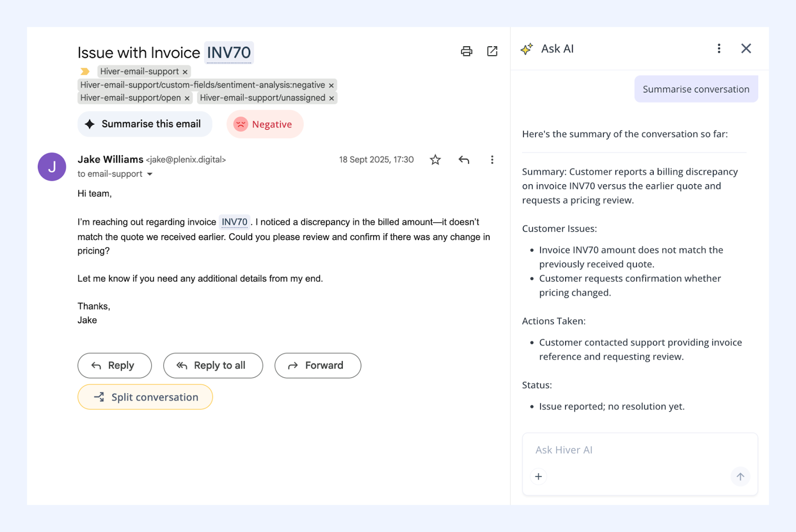Click Summarise this email button

click(x=145, y=124)
